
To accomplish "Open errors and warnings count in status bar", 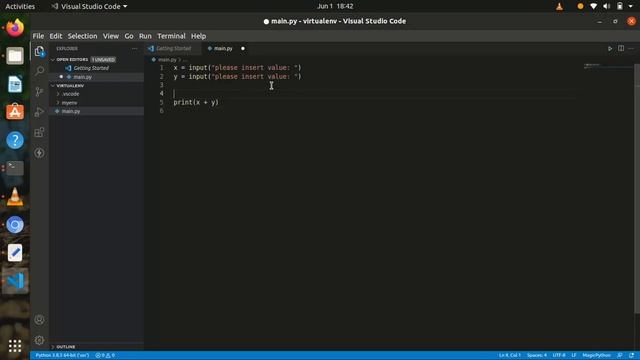I will click(x=105, y=356).
